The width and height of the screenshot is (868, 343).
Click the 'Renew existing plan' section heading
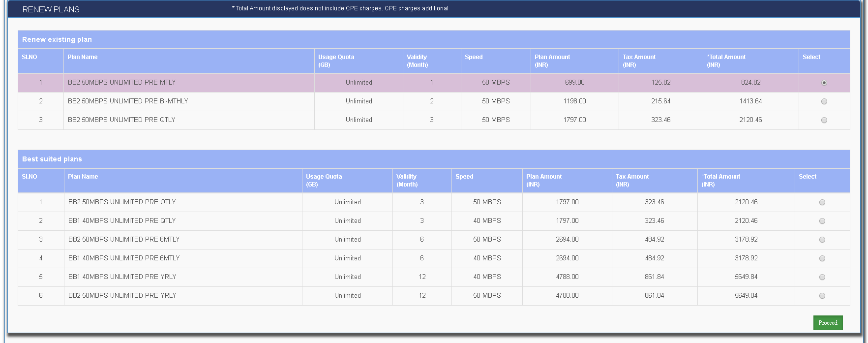pos(57,39)
